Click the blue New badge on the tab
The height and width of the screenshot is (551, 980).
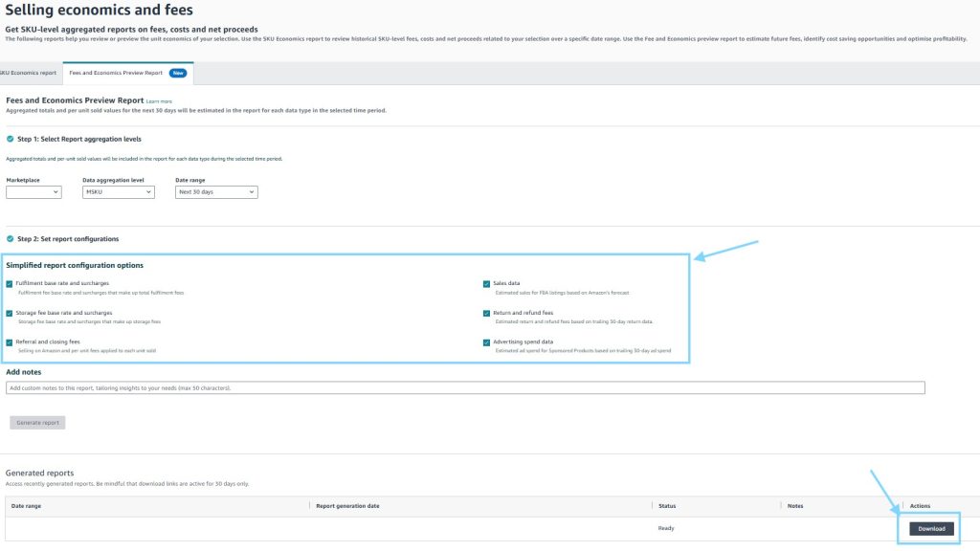pos(178,73)
